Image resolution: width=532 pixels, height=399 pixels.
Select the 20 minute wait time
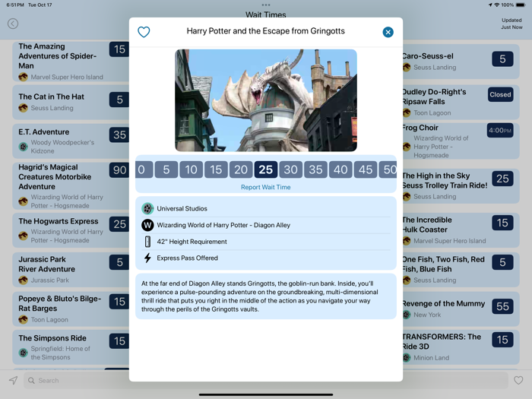click(241, 169)
